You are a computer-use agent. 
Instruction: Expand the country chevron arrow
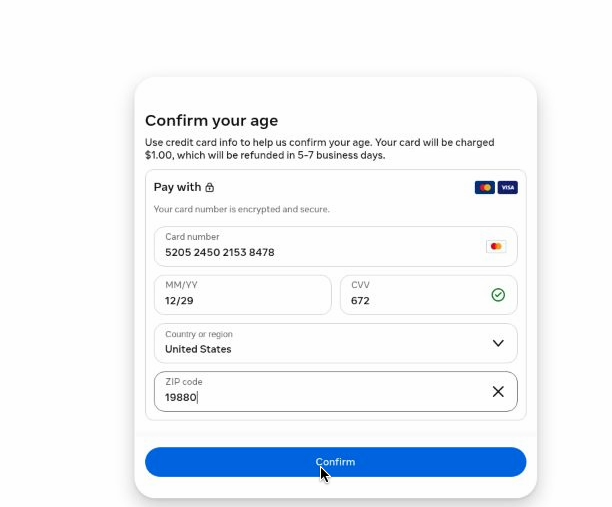pyautogui.click(x=498, y=343)
